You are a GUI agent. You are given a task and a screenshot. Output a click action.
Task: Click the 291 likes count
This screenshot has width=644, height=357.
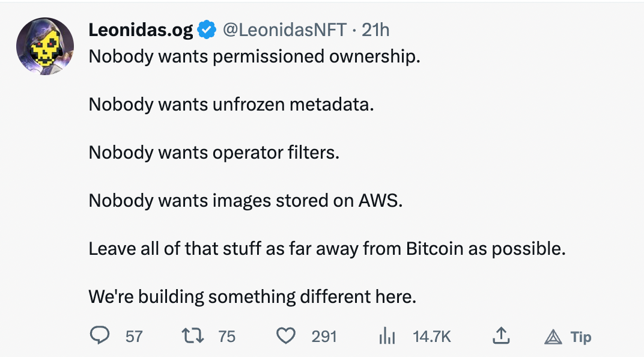324,337
